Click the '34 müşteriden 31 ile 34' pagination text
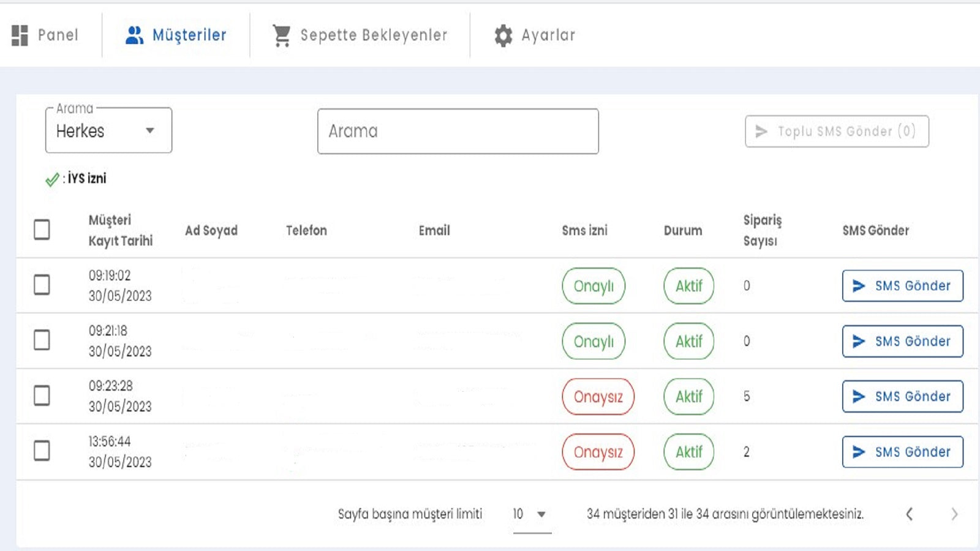Image resolution: width=980 pixels, height=551 pixels. coord(725,514)
